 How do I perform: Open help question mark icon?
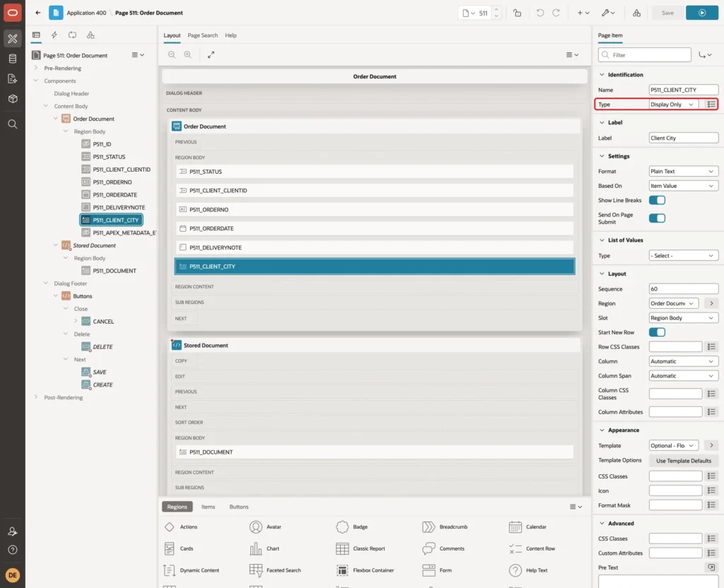pyautogui.click(x=13, y=550)
